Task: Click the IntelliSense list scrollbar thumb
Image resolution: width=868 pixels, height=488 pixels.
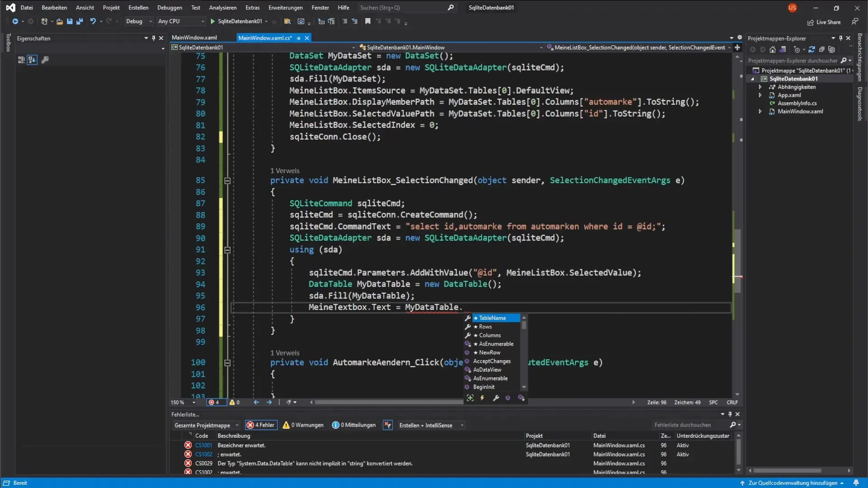Action: point(524,325)
